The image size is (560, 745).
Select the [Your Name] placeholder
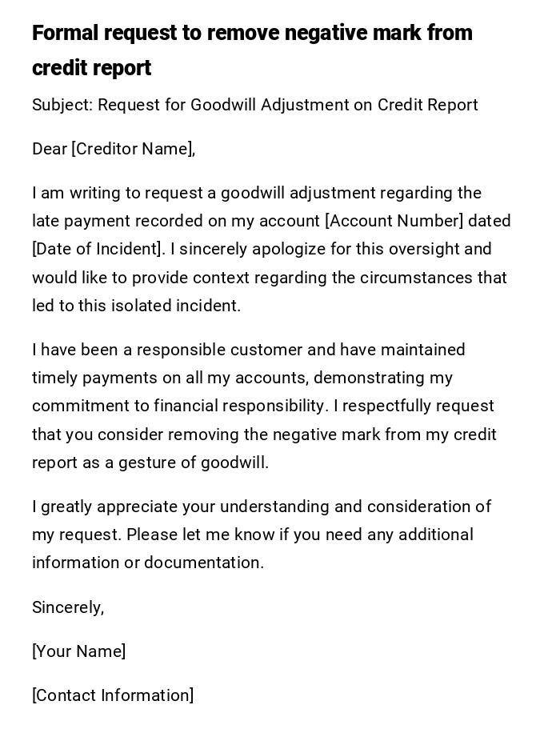coord(78,651)
